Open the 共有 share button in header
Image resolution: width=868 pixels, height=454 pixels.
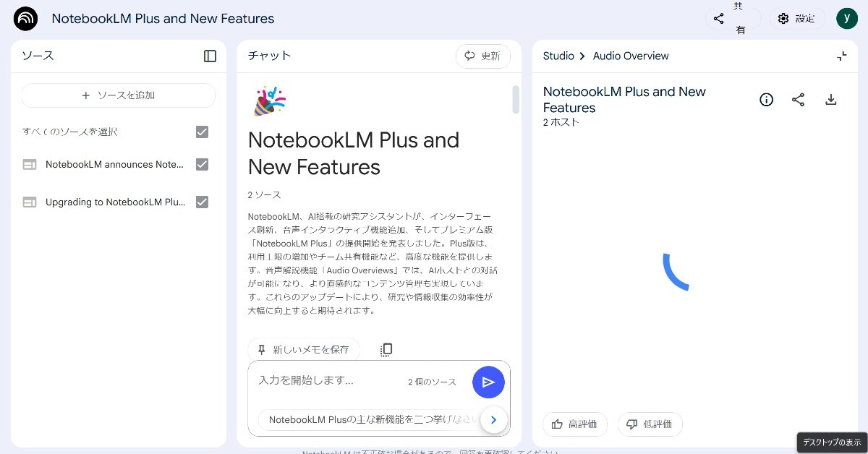[x=732, y=19]
